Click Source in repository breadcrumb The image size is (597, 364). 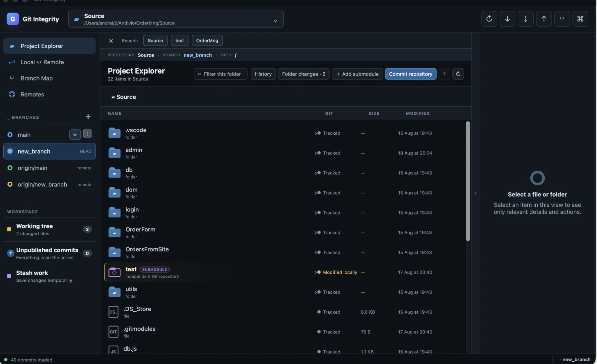click(146, 55)
